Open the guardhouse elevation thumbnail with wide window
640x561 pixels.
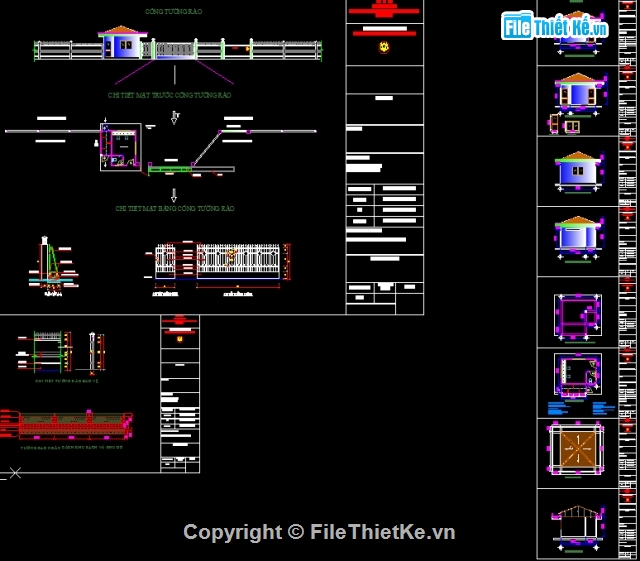click(578, 238)
